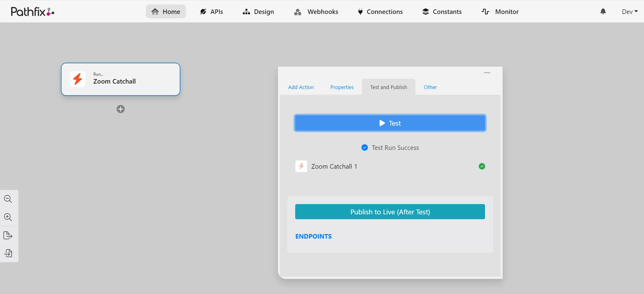644x294 pixels.
Task: Expand the Dev environment dropdown
Action: (630, 12)
